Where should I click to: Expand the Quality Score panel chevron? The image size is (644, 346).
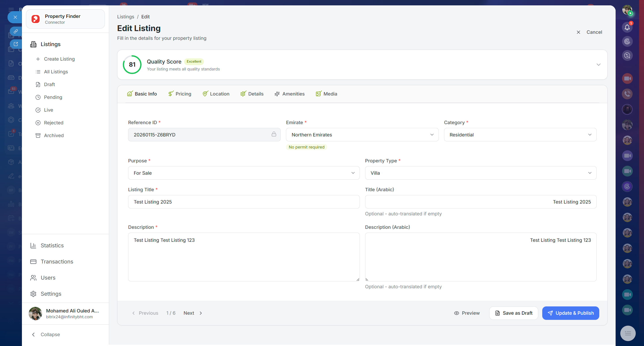click(598, 64)
